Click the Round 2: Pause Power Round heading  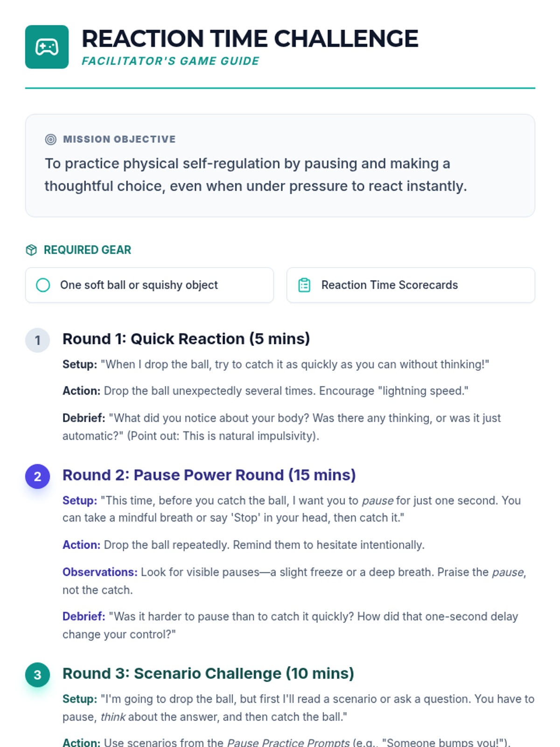coord(209,475)
